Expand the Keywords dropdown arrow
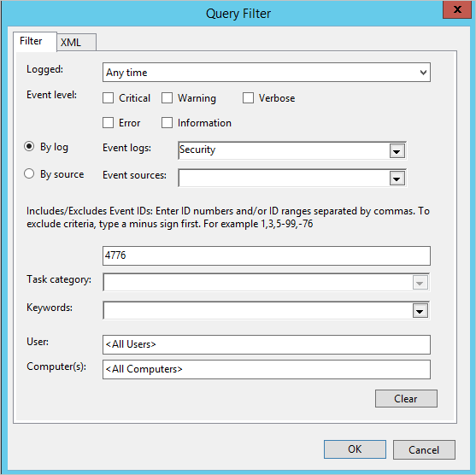Screen dimensions: 476x475 (420, 311)
